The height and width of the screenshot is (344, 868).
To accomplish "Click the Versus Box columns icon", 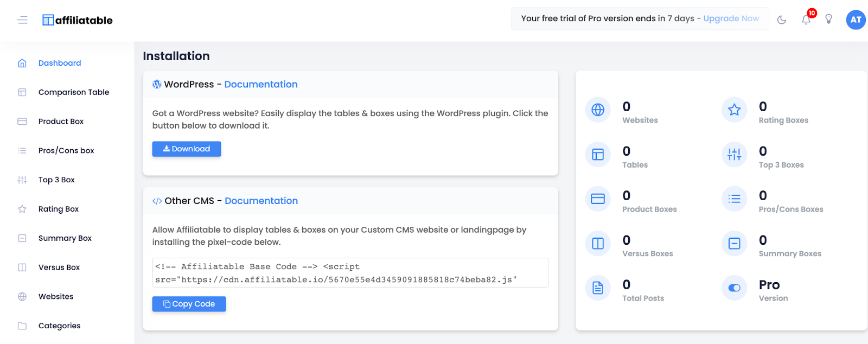I will click(x=22, y=267).
